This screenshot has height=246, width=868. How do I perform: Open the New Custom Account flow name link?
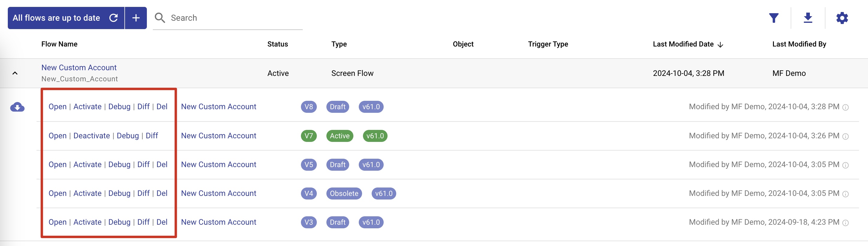point(79,67)
